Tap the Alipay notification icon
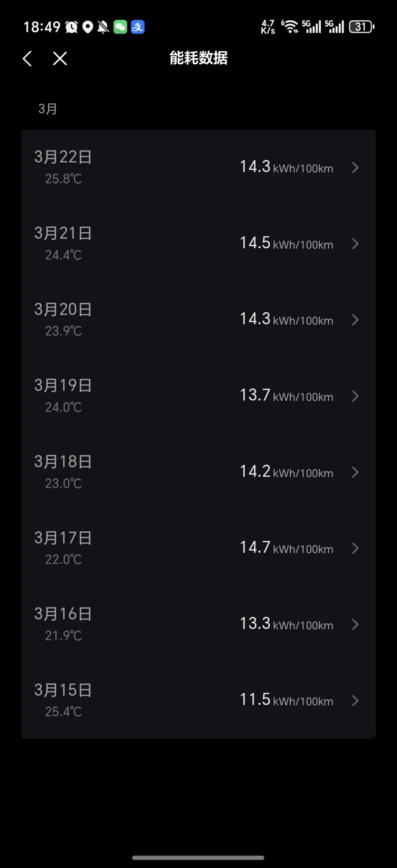The image size is (397, 868). click(137, 27)
